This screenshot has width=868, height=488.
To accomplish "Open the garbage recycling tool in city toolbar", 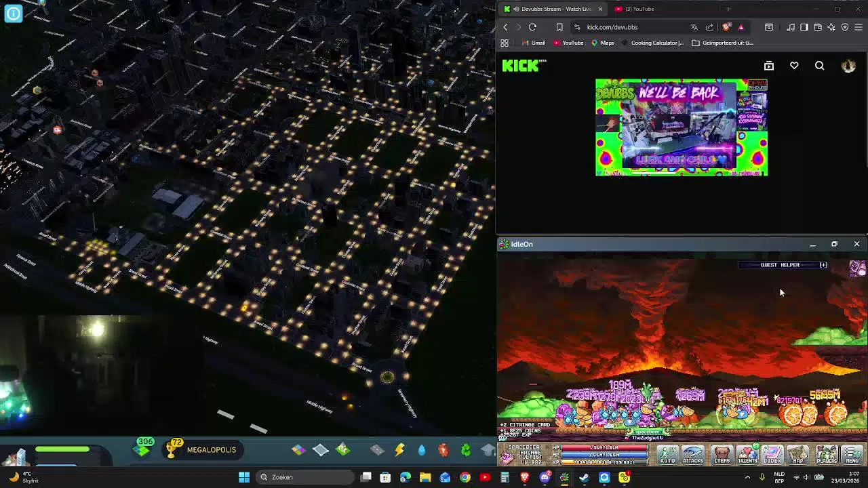I will 466,450.
